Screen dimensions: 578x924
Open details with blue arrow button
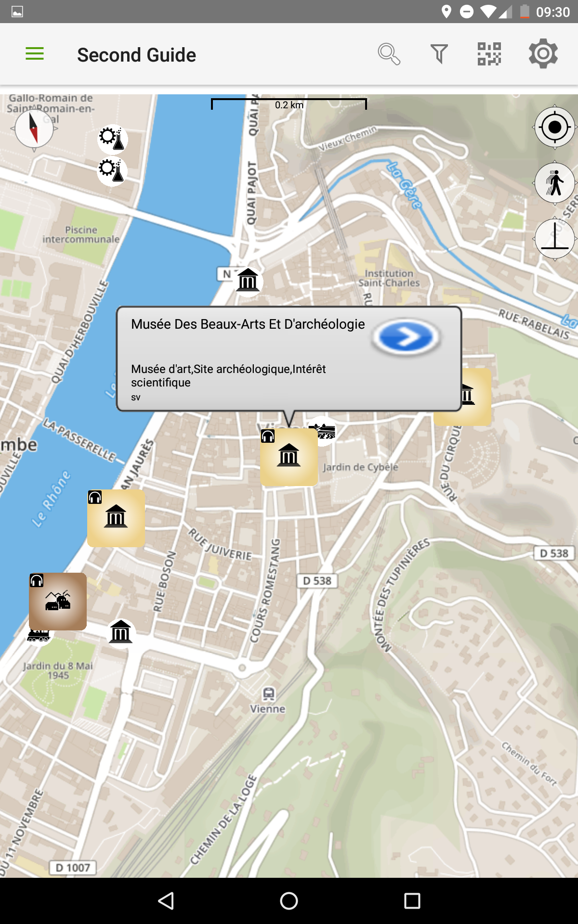tap(406, 338)
